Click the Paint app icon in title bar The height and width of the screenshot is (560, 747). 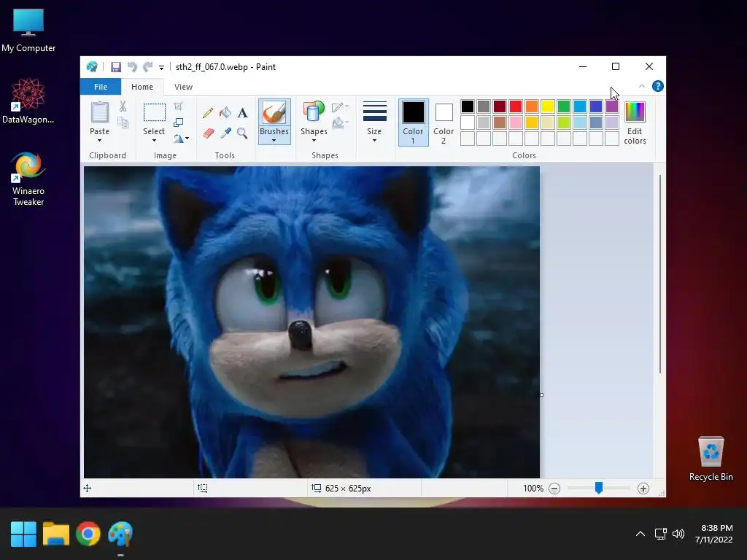[92, 67]
